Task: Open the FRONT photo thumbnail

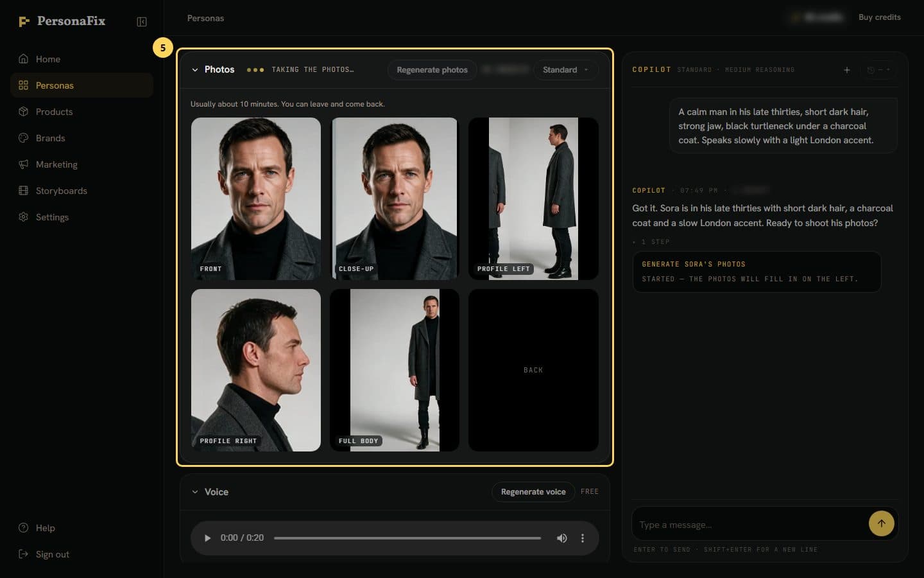Action: [256, 198]
